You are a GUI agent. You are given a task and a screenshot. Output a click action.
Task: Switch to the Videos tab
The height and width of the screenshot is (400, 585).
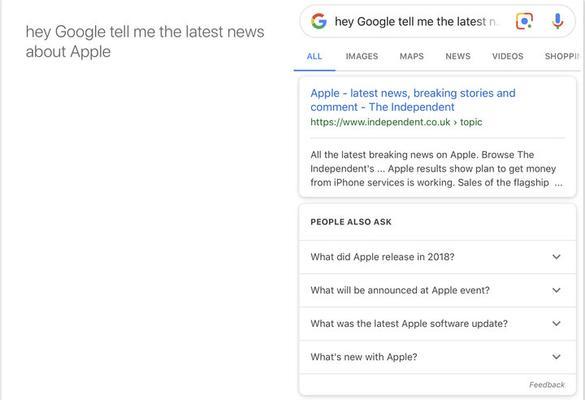(507, 56)
